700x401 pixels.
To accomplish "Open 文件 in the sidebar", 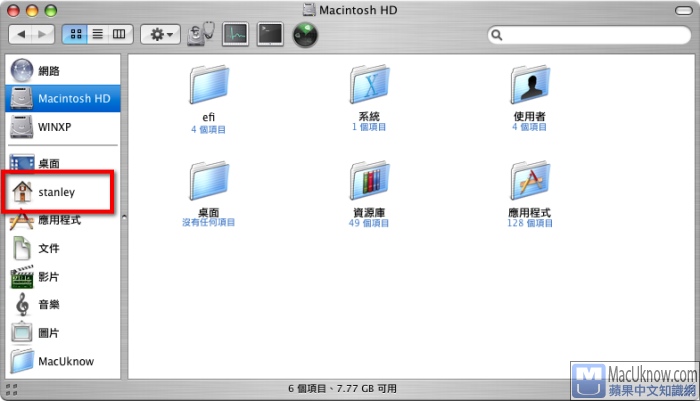I will click(63, 248).
